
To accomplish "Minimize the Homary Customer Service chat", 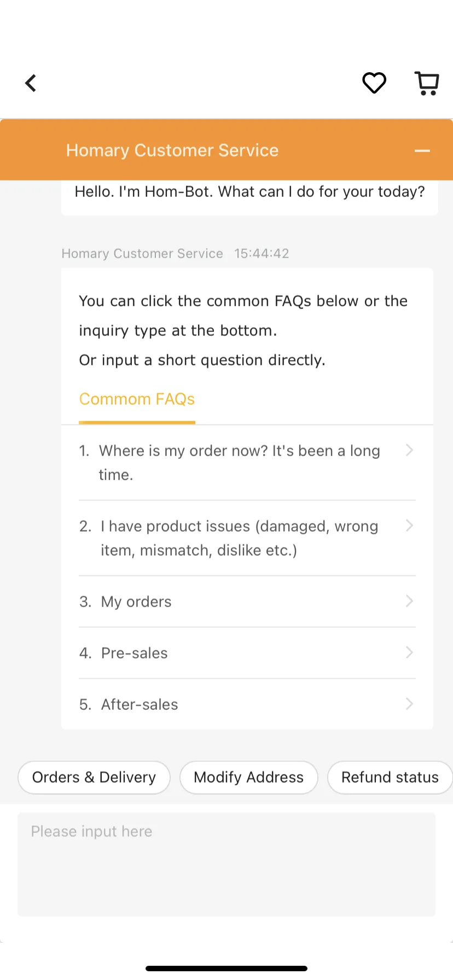I will tap(422, 150).
